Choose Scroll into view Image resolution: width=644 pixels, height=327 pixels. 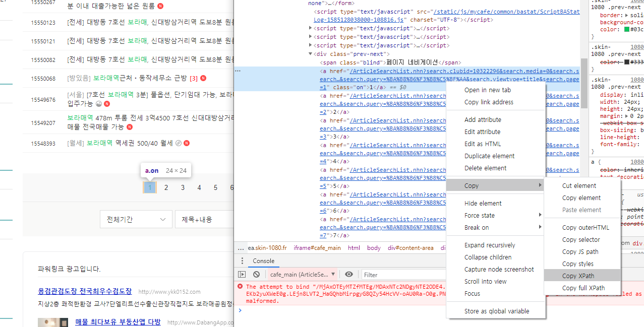tap(496, 281)
